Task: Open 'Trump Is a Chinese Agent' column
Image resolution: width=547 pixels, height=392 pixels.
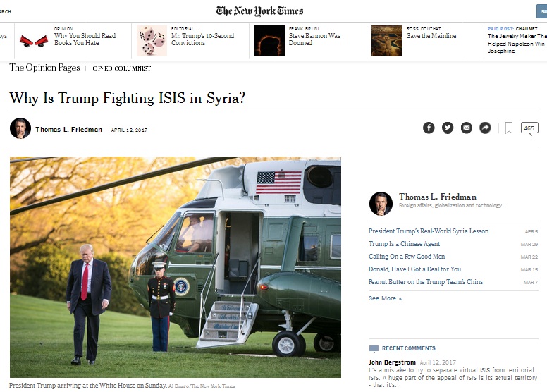Action: (404, 244)
